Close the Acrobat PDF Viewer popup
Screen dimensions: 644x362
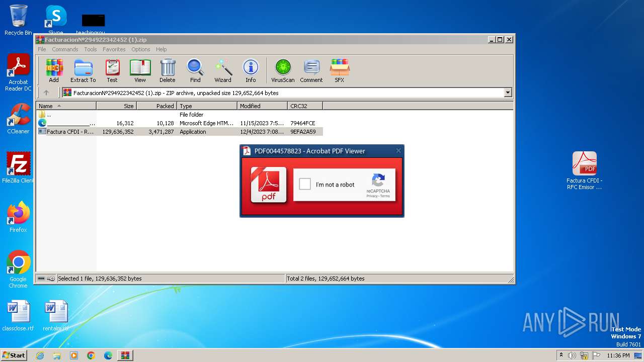(x=398, y=151)
